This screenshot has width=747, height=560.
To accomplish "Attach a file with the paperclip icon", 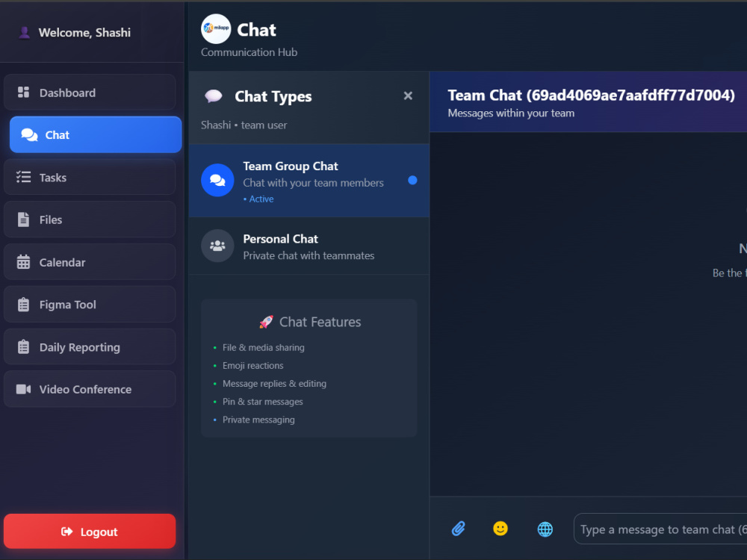I will [459, 529].
